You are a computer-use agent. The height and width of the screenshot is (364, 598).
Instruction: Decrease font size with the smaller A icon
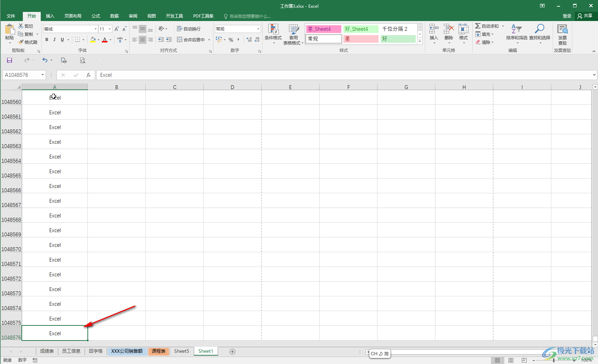tap(124, 29)
